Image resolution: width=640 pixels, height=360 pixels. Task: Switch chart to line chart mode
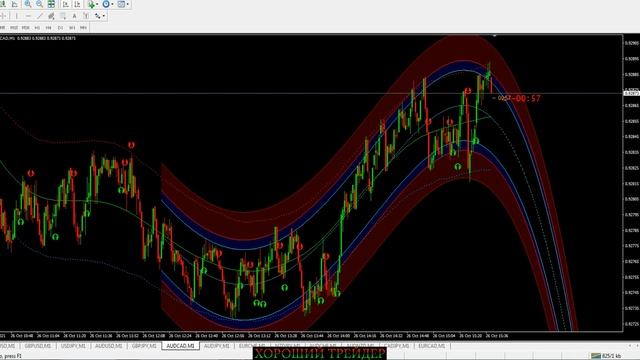click(15, 4)
